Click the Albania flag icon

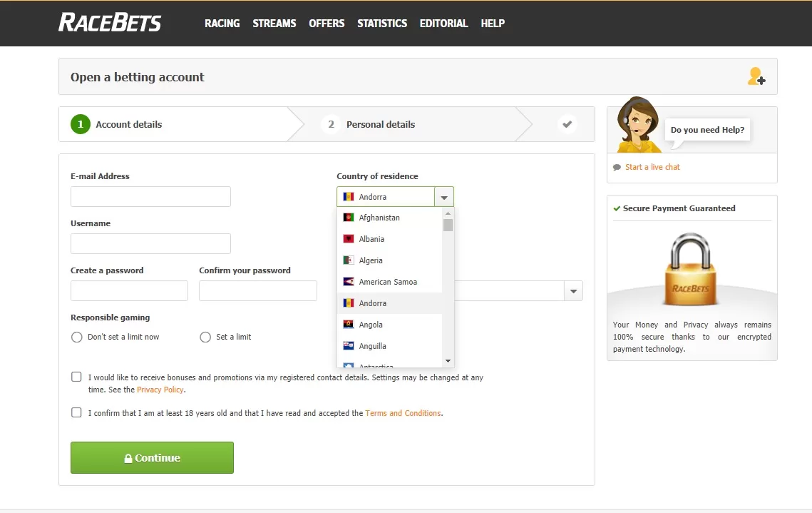click(349, 239)
